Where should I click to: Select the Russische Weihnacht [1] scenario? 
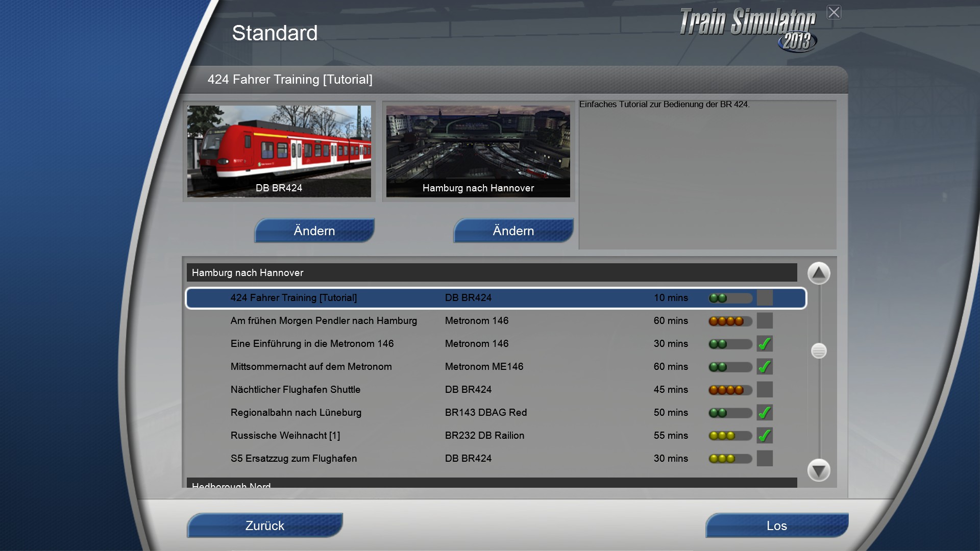pyautogui.click(x=285, y=436)
